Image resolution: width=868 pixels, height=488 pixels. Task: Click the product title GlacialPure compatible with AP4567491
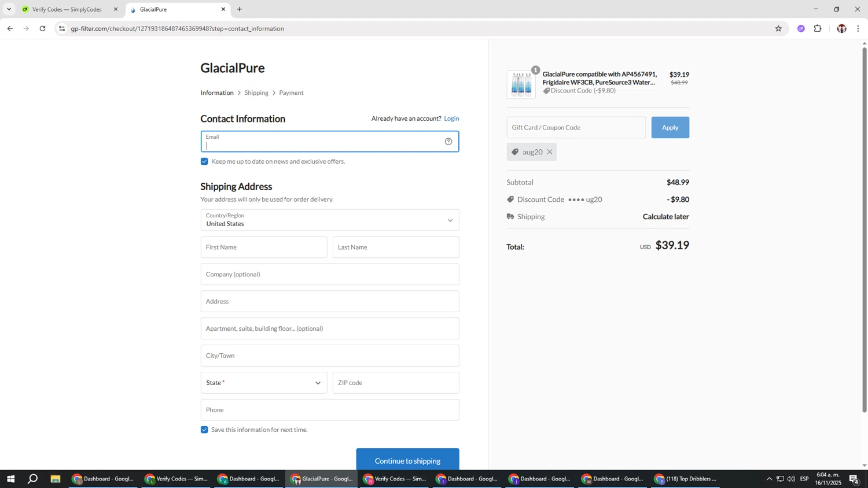(x=599, y=78)
